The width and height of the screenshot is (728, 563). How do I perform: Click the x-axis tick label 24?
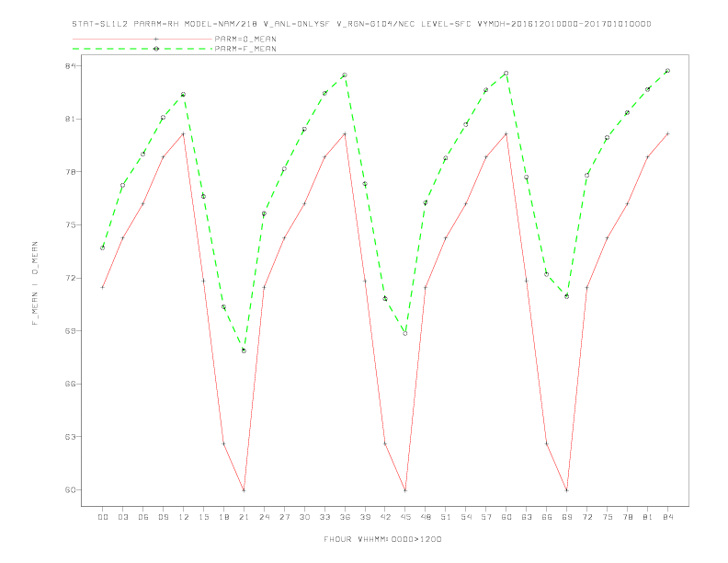coord(264,517)
